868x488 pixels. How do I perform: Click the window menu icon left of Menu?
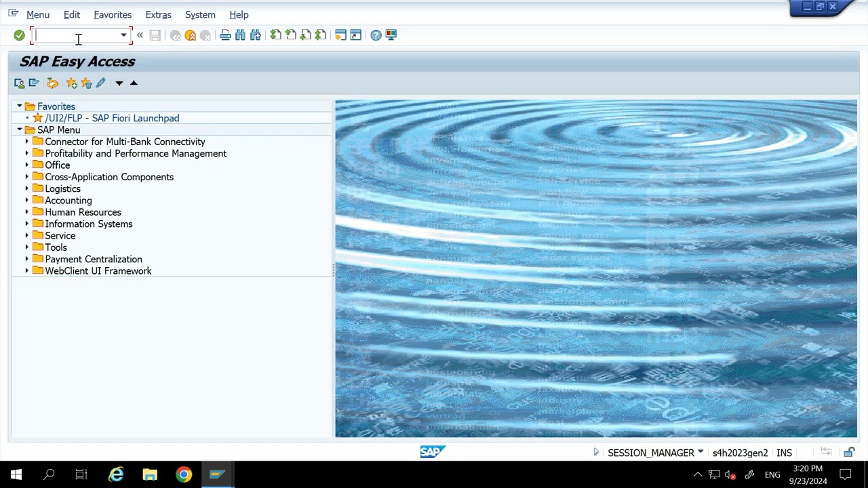pos(13,14)
